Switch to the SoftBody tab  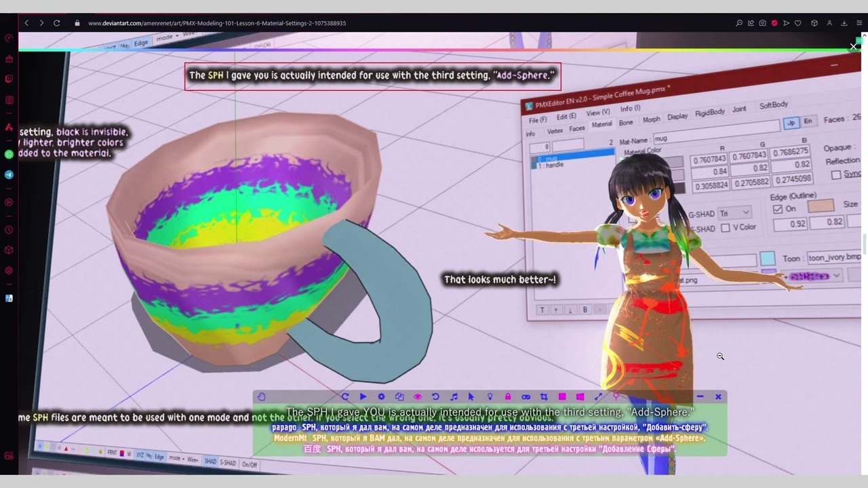pos(774,105)
